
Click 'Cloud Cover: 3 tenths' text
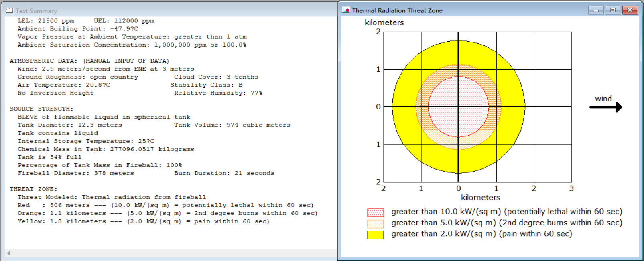pos(216,77)
